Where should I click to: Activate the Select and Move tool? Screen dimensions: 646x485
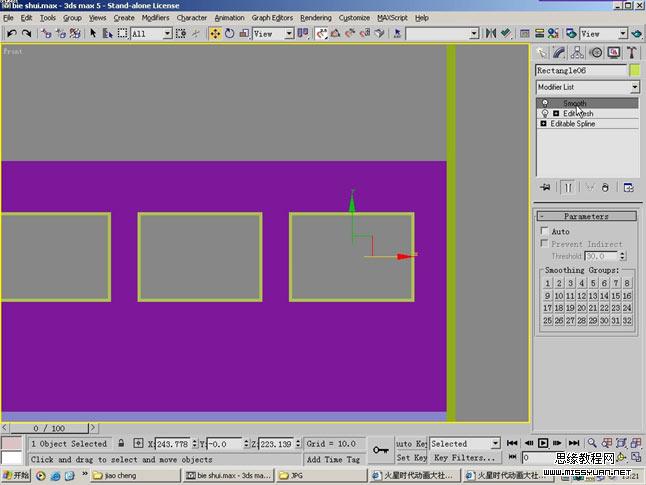(215, 33)
